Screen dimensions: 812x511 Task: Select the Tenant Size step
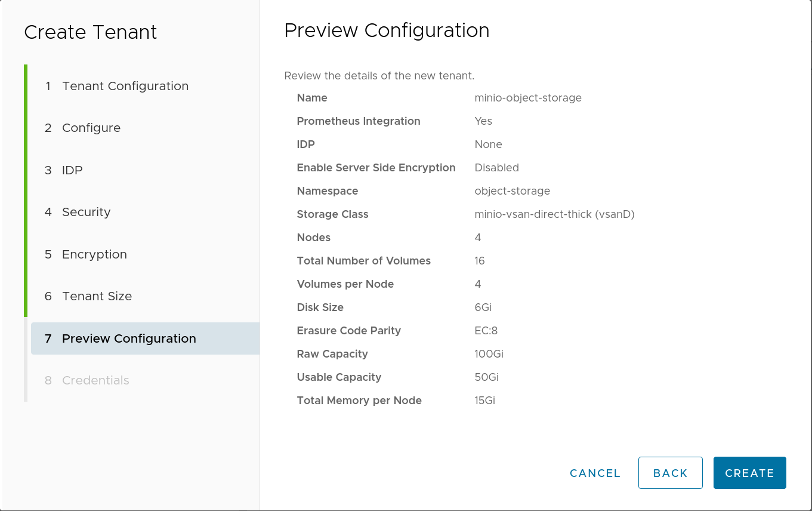(97, 296)
